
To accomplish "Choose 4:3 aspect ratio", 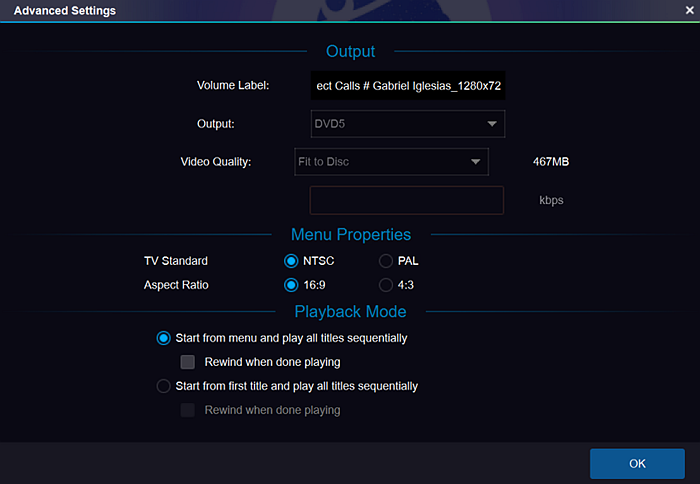I will [x=386, y=285].
